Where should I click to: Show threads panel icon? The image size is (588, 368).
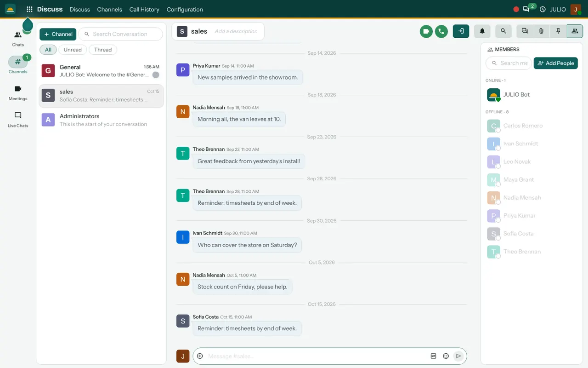coord(525,31)
